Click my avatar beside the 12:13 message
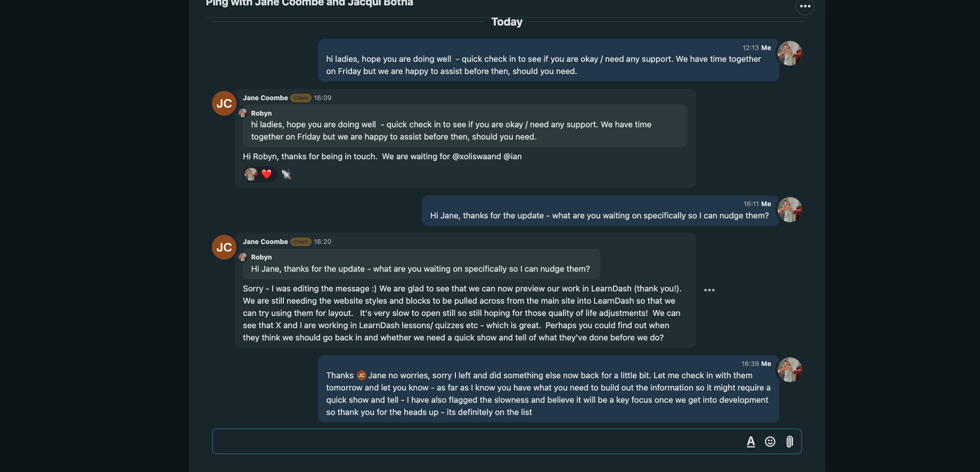 790,53
